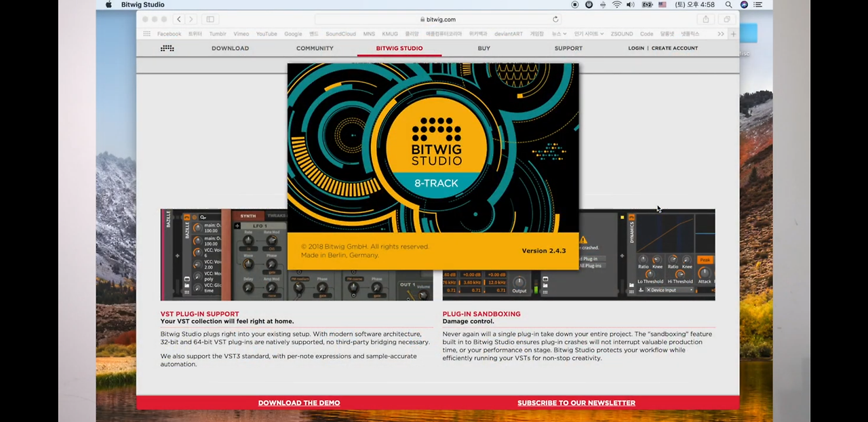
Task: Open the SUPPORT nav tab
Action: coord(568,48)
